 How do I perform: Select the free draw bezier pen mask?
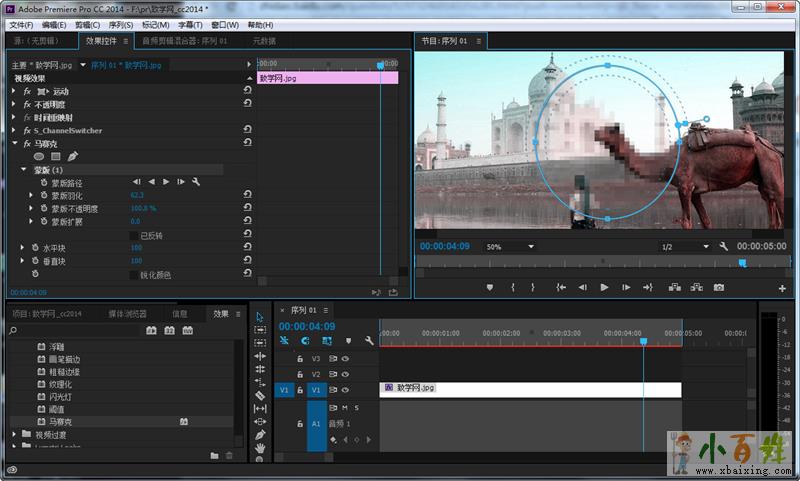[x=72, y=157]
